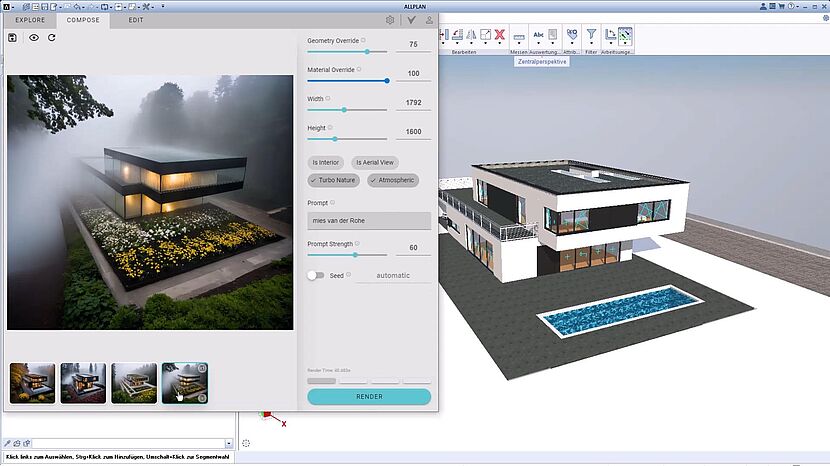Select the Messen ruler tool
Viewport: 830px width, 466px height.
click(x=519, y=36)
